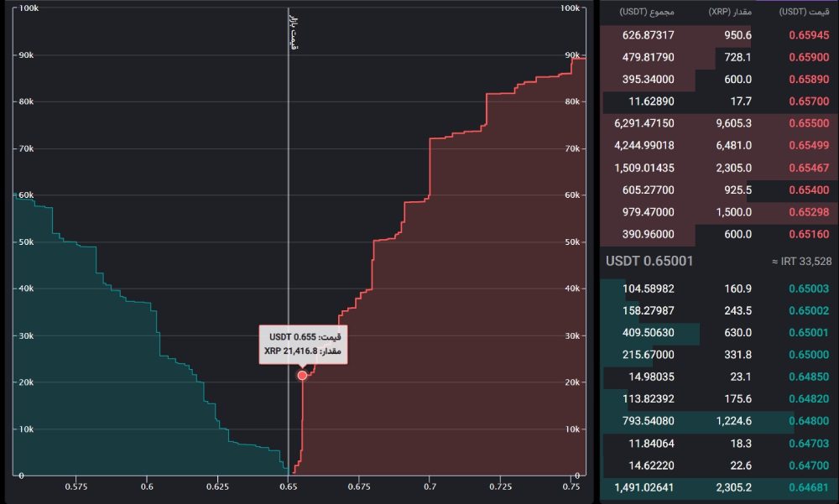Click the tooltip showing XRP 21,416.8

coord(303,344)
